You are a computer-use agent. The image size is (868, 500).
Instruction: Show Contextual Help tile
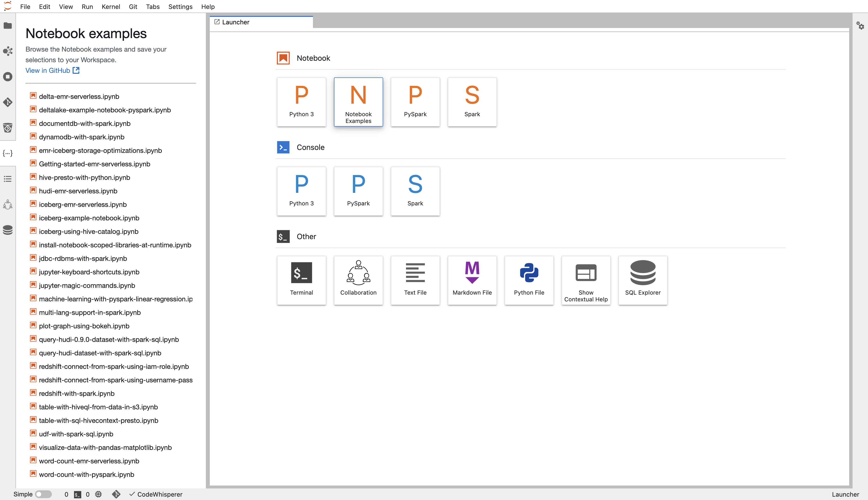(x=586, y=280)
